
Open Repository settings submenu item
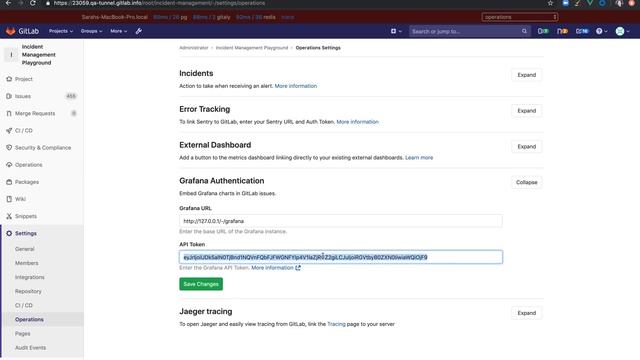coord(28,291)
